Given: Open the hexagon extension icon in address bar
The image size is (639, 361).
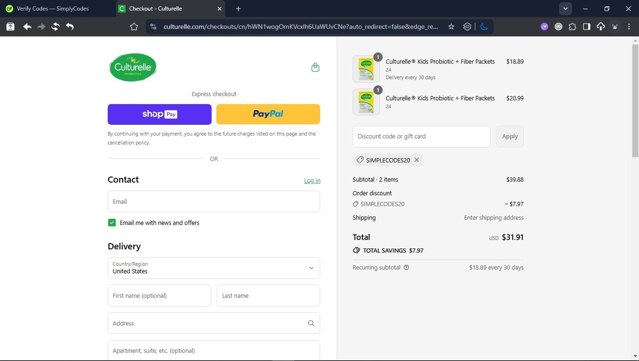Looking at the screenshot, I should pos(467,26).
